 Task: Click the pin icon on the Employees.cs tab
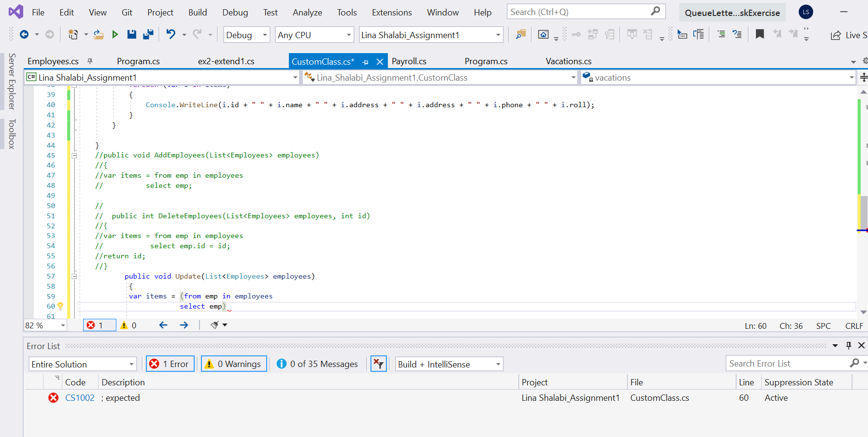click(x=90, y=61)
